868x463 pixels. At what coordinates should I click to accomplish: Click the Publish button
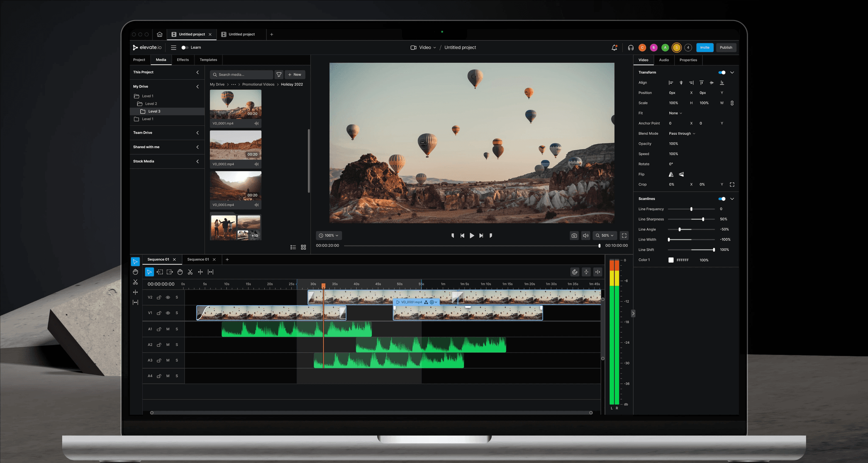(726, 47)
